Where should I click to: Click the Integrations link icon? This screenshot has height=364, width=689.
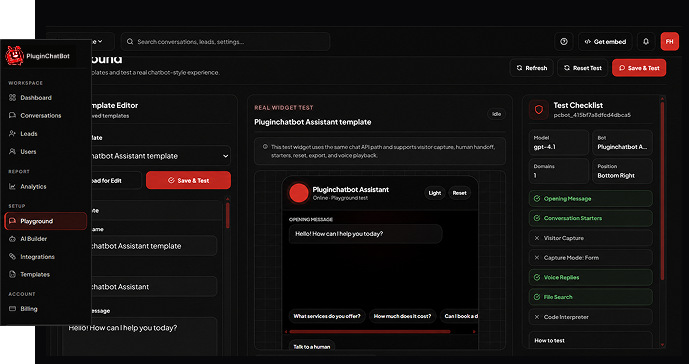12,257
